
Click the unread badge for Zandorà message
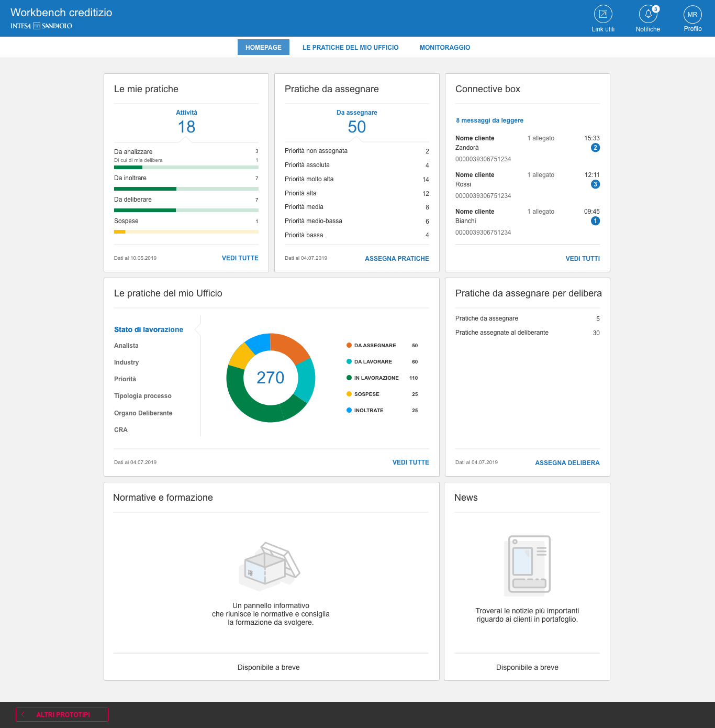595,148
